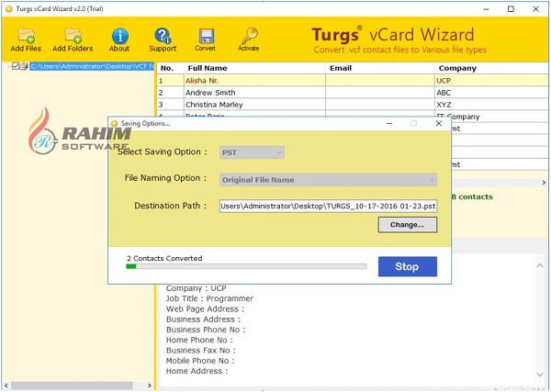551x392 pixels.
Task: Click the Destination Path input field
Action: [x=328, y=207]
